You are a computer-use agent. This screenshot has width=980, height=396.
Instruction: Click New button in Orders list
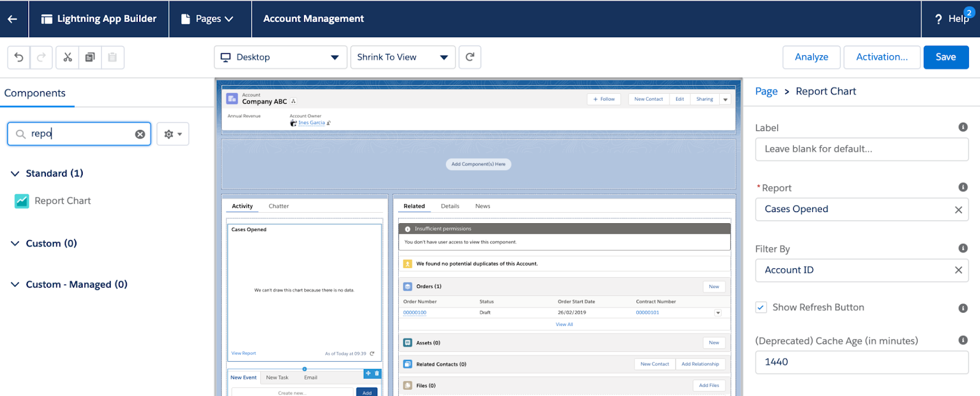[x=714, y=286]
